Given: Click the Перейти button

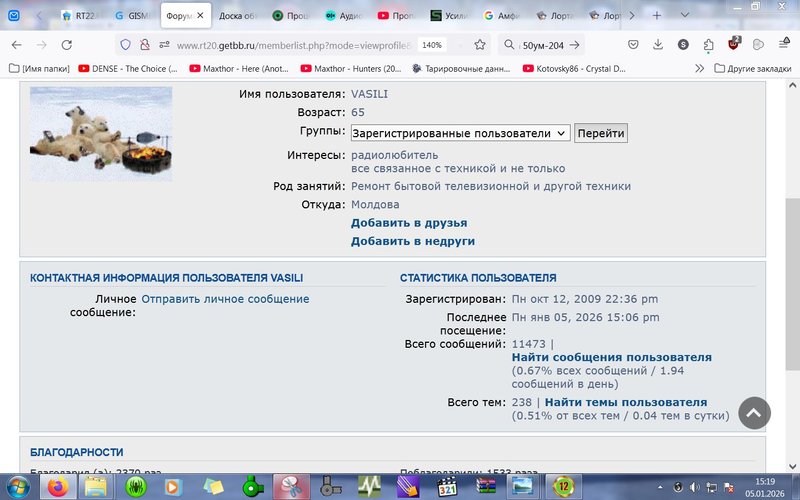Looking at the screenshot, I should (x=601, y=133).
